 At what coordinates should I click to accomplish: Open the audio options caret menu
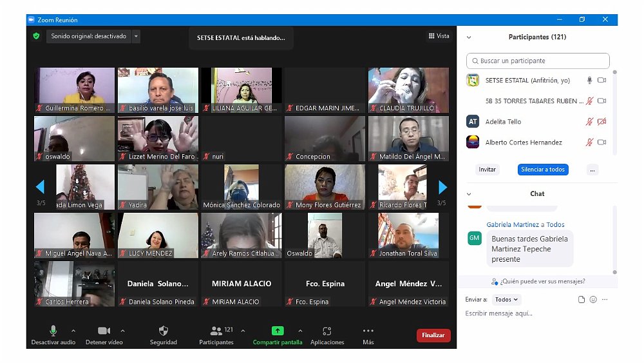(x=73, y=331)
